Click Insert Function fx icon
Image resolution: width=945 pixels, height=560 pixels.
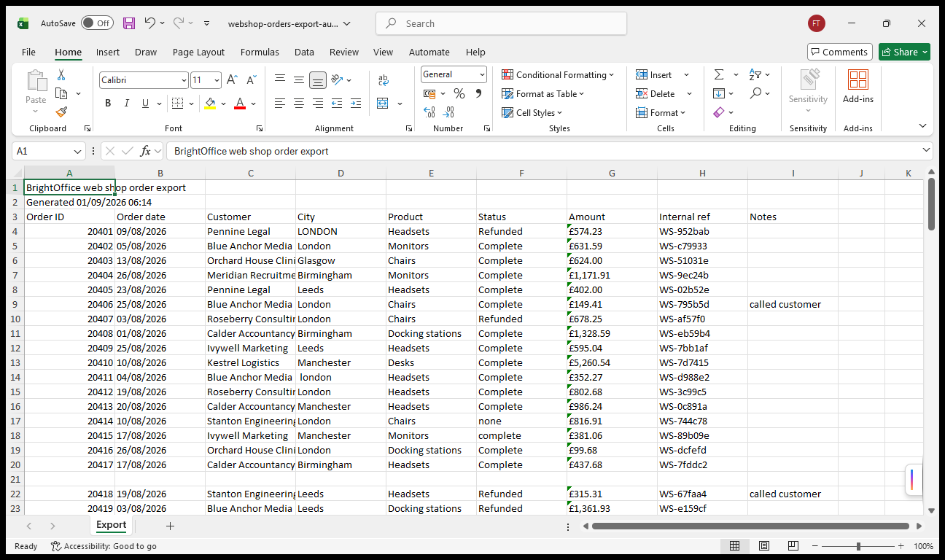coord(146,151)
